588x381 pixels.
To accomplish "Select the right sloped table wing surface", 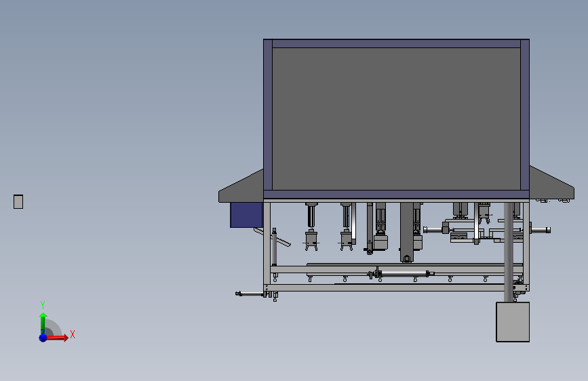I will [x=551, y=184].
